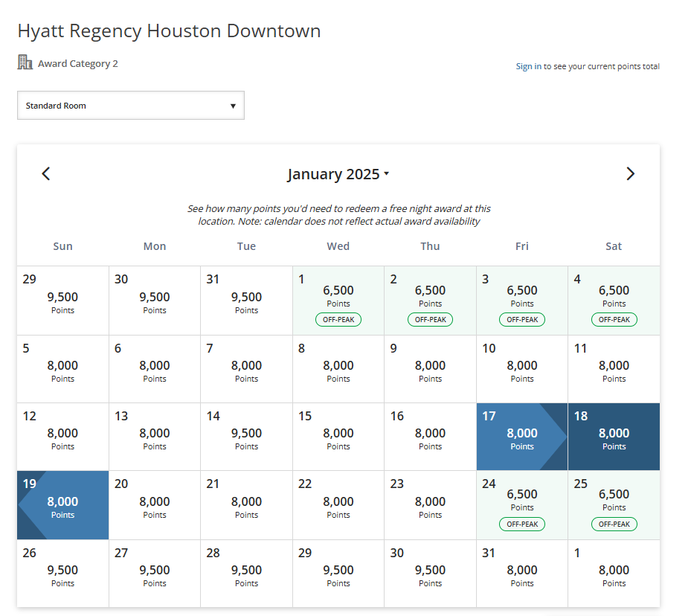Choose January 10 on calendar

(x=522, y=369)
